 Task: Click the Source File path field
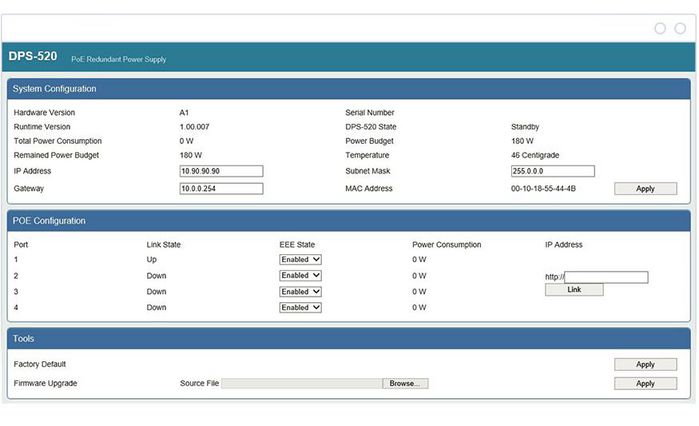pyautogui.click(x=302, y=383)
